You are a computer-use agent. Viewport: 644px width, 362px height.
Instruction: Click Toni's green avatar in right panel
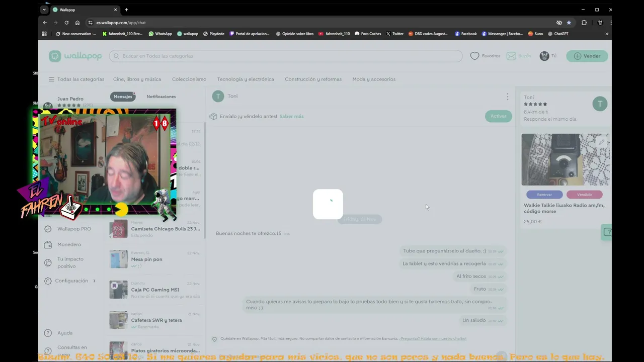600,104
